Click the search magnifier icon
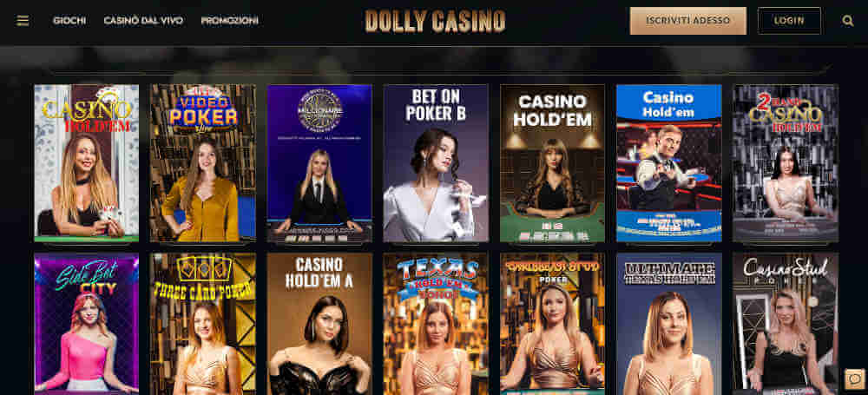 [x=847, y=21]
